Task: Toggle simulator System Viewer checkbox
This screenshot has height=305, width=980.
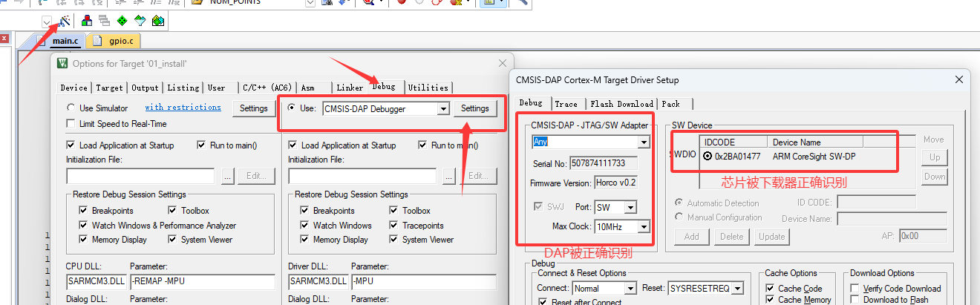Action: tap(173, 240)
